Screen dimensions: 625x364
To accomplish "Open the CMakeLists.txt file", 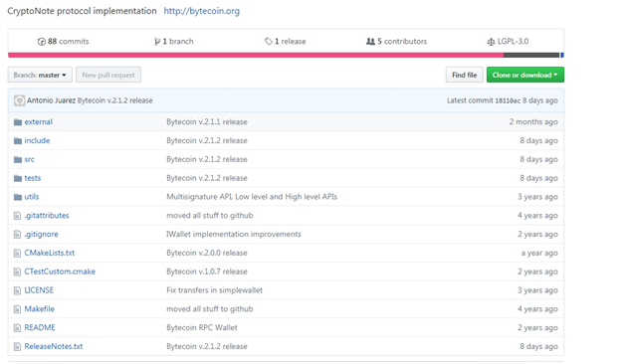I will tap(50, 253).
